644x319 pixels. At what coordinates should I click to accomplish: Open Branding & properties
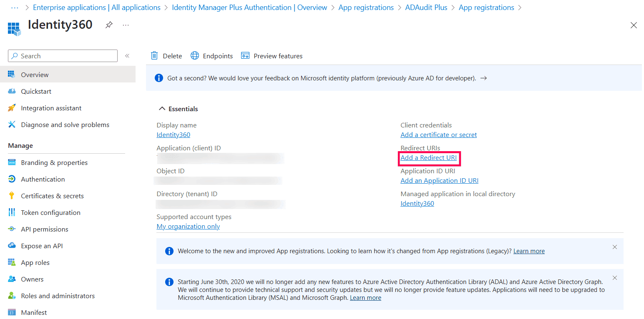point(54,162)
